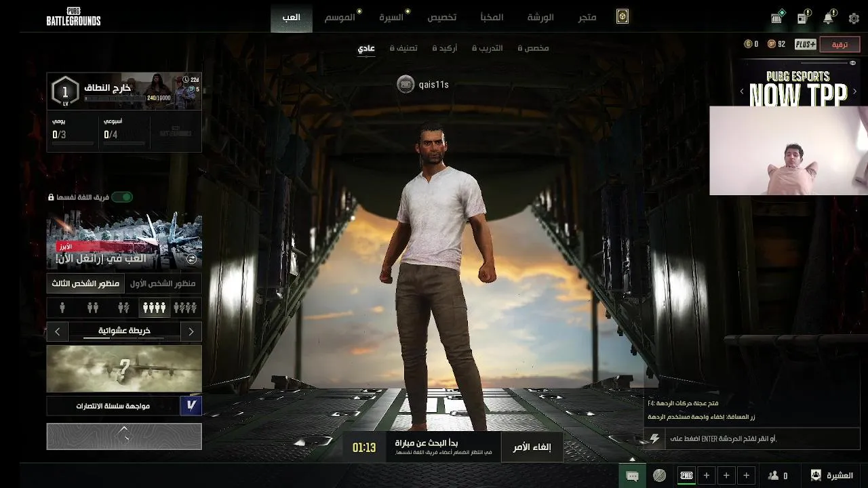
Task: Select التدريب (Training) sub-tab
Action: [x=488, y=48]
